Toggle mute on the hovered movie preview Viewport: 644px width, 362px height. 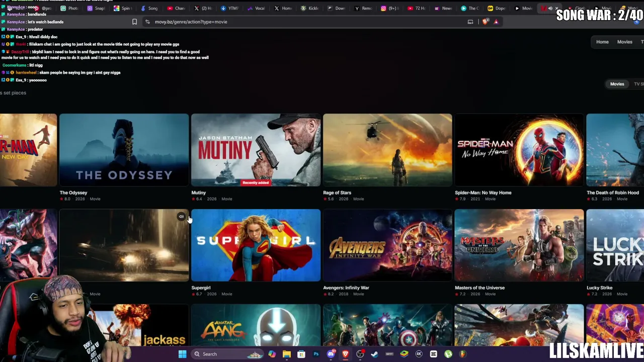coord(181,217)
